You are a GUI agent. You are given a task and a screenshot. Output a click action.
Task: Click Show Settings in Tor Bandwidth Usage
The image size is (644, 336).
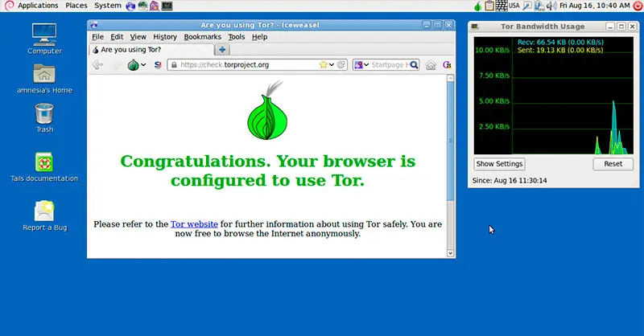click(499, 164)
